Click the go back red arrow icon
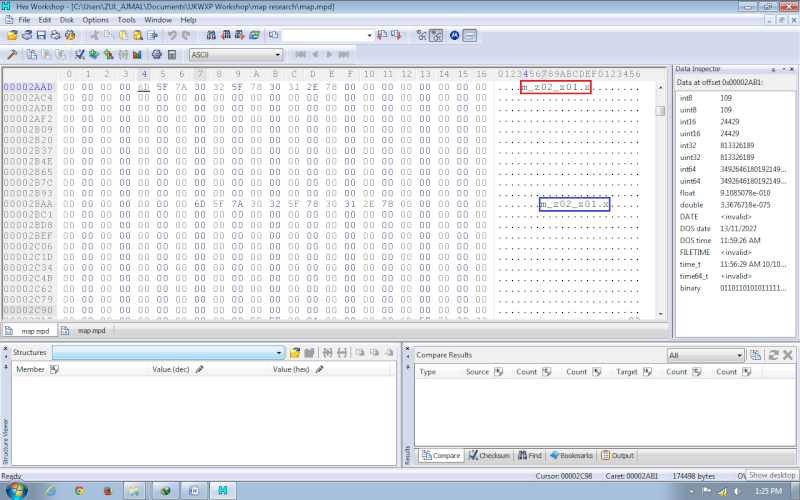The height and width of the screenshot is (500, 800). [382, 35]
